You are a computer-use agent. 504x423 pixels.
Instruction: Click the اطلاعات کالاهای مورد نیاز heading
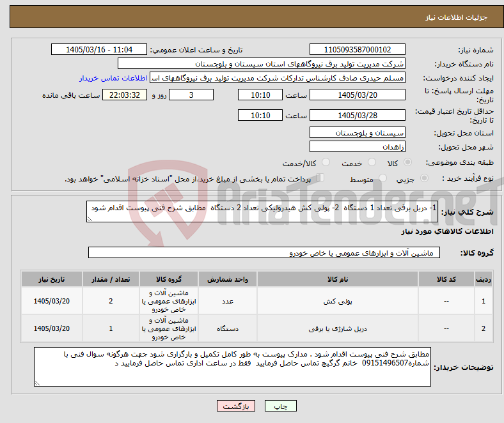tap(447, 231)
